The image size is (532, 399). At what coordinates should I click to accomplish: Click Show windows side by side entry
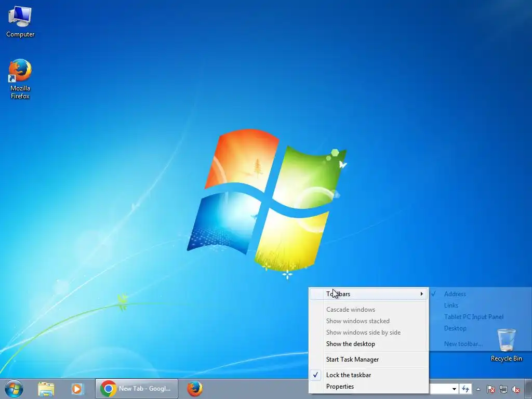click(369, 332)
